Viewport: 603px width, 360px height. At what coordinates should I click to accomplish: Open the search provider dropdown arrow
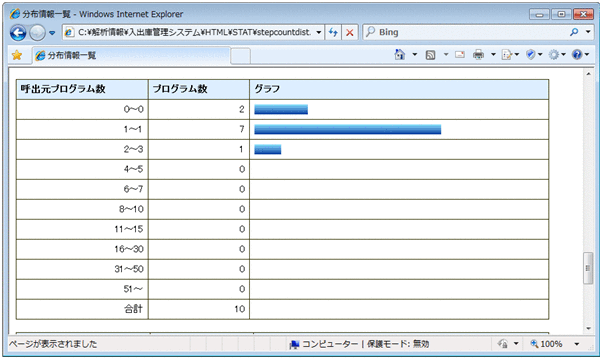(588, 32)
